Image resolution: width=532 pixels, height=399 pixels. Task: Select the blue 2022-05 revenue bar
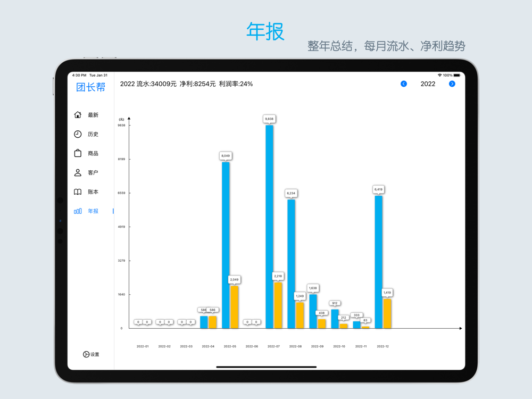[226, 245]
